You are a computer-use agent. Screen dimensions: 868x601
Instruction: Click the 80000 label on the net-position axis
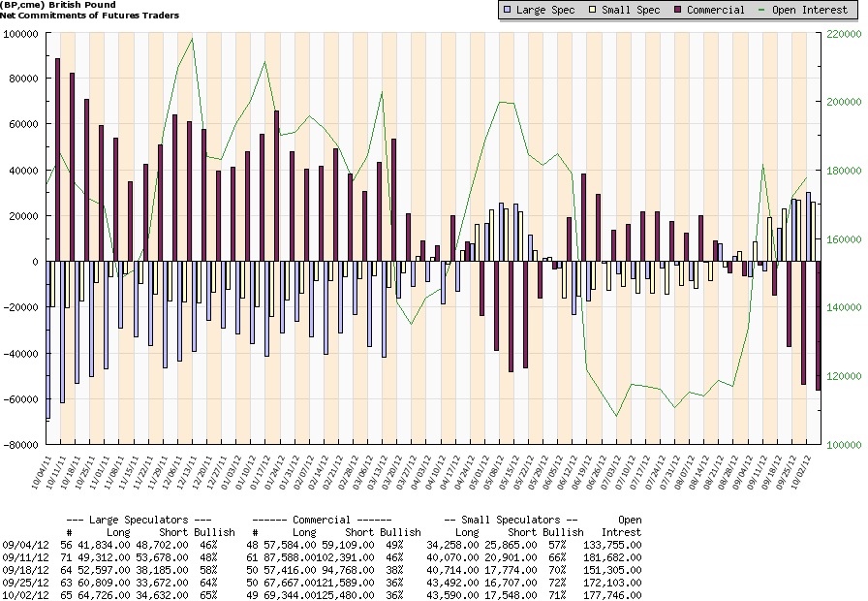tap(24, 79)
